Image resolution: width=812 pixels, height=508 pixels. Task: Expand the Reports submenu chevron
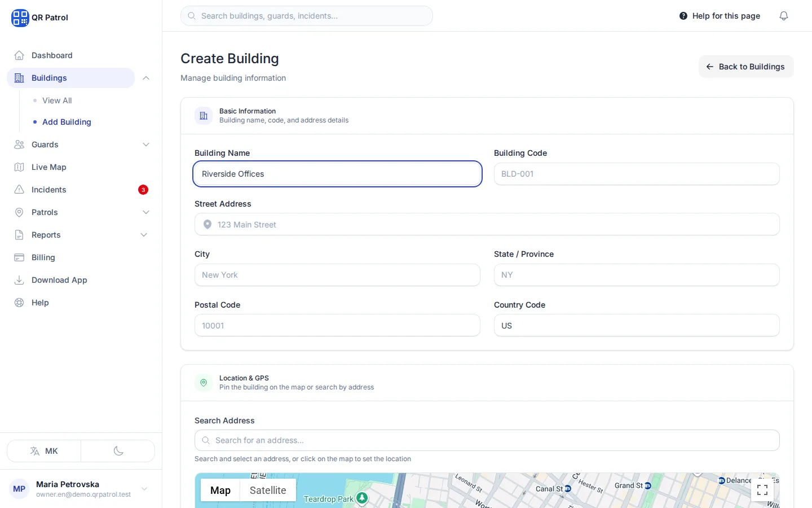pos(144,235)
